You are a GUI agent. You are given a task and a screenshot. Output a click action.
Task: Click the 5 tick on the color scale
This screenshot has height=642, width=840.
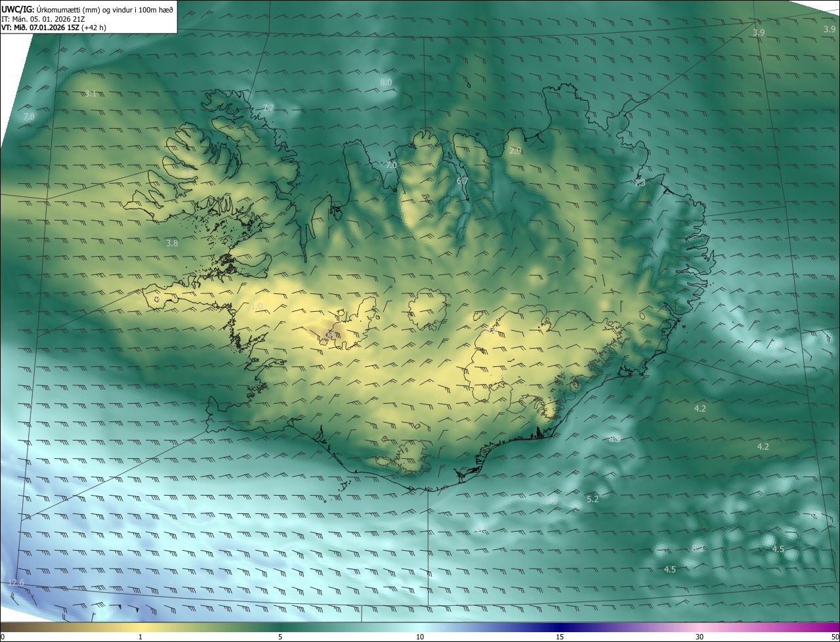point(280,637)
